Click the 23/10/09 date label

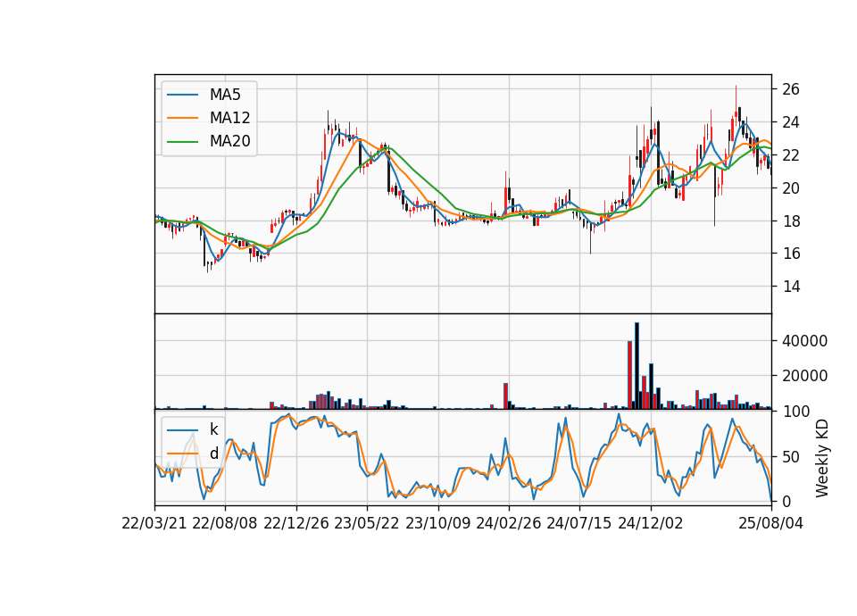click(437, 523)
